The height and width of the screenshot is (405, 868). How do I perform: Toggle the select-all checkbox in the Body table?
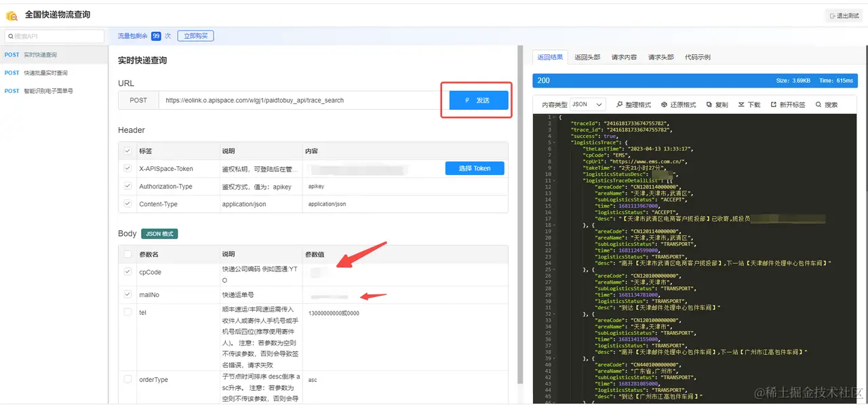[x=128, y=254]
